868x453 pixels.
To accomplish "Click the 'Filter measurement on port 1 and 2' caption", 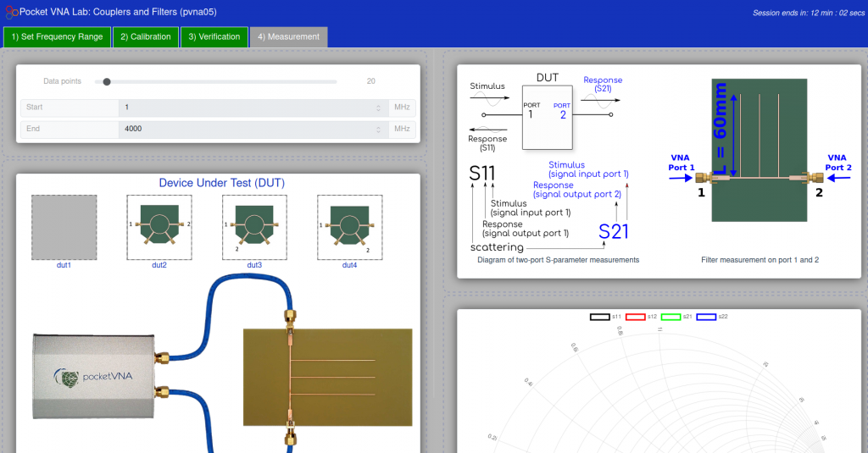I will [x=759, y=260].
